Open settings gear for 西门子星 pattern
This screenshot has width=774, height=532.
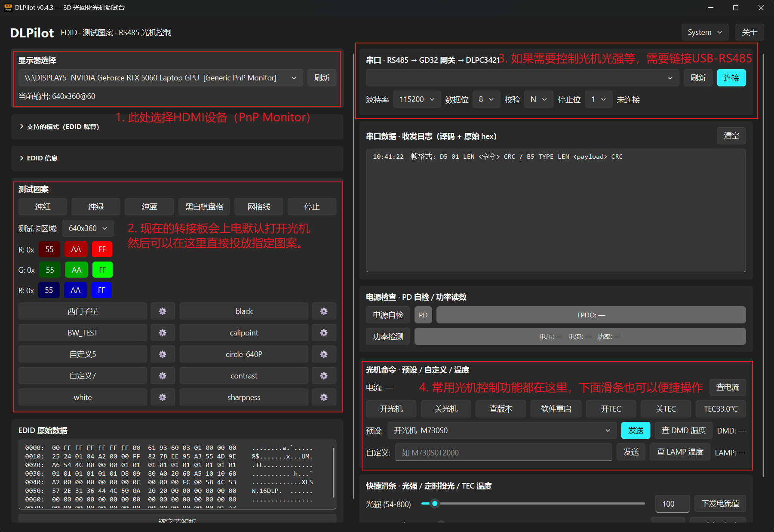coord(163,311)
